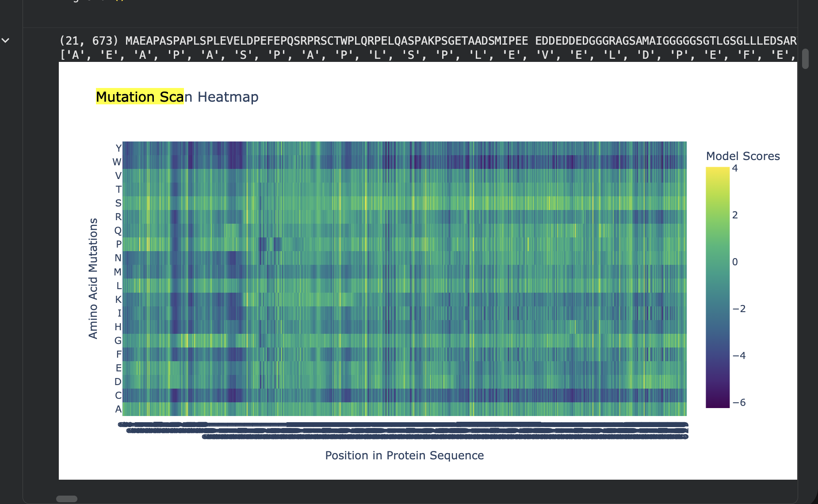Click the horizontal output scrollbar thumb
818x504 pixels.
[x=67, y=499]
